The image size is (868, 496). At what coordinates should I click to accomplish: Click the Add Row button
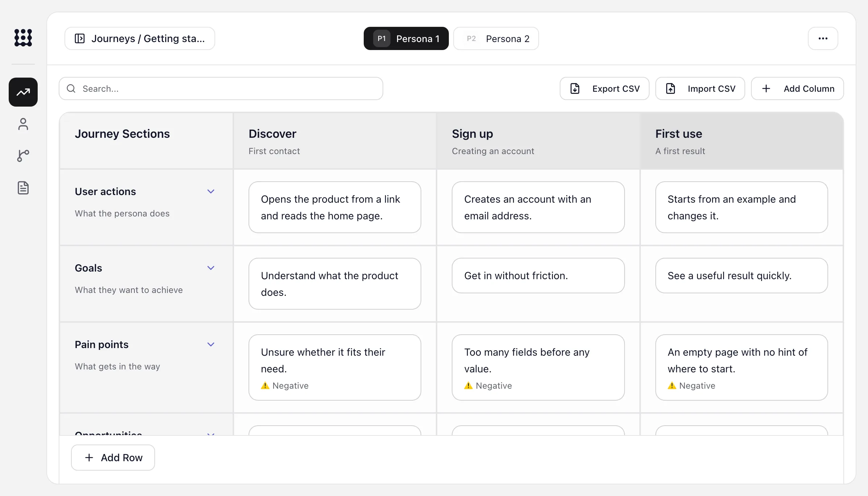(x=113, y=458)
